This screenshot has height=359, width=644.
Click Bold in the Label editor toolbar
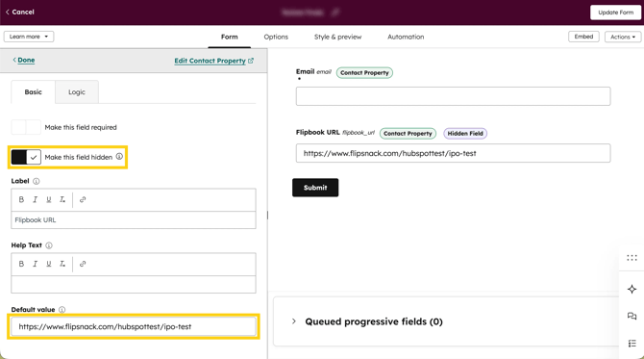pos(21,199)
